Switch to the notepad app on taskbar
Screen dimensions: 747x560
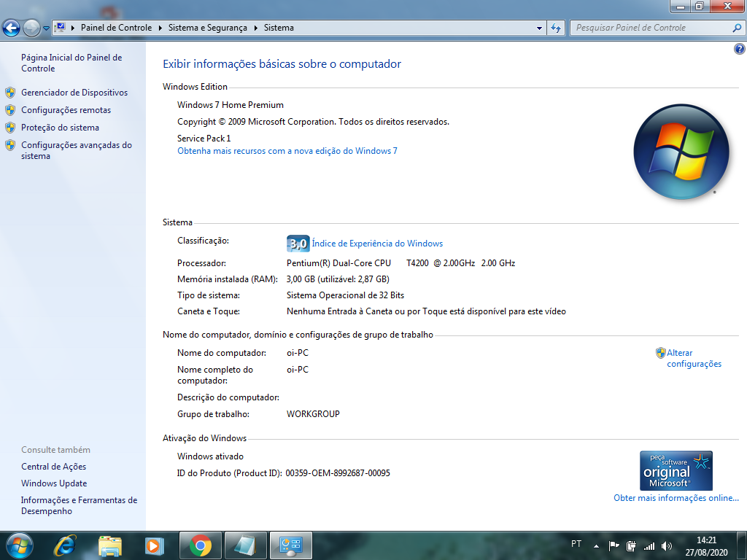coord(245,545)
